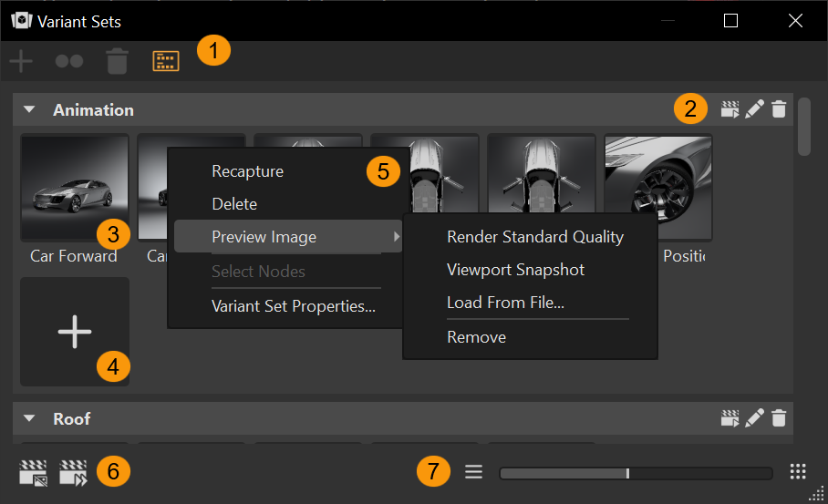Click the trash icon in the top toolbar
The width and height of the screenshot is (828, 504).
click(118, 61)
